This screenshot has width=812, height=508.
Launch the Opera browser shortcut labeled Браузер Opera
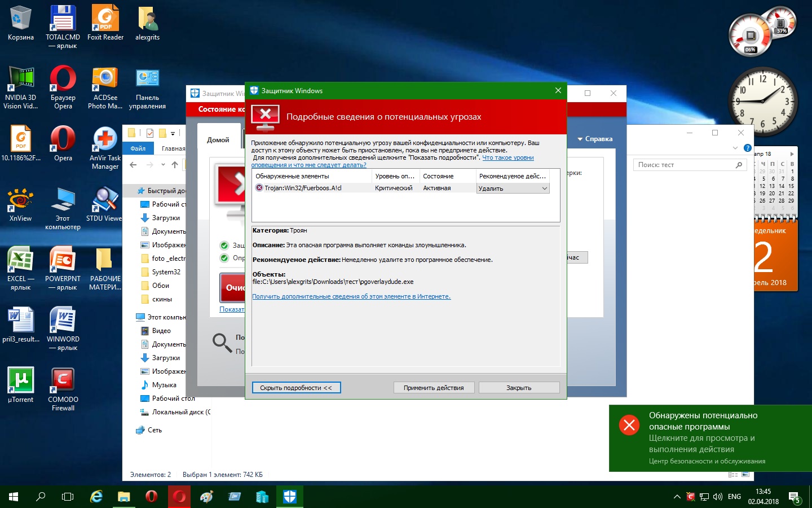click(x=63, y=87)
